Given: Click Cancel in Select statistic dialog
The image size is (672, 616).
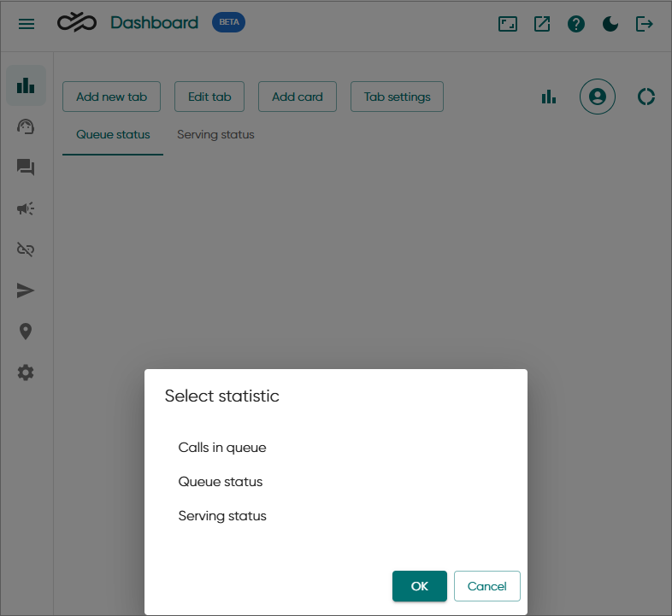Looking at the screenshot, I should 486,586.
